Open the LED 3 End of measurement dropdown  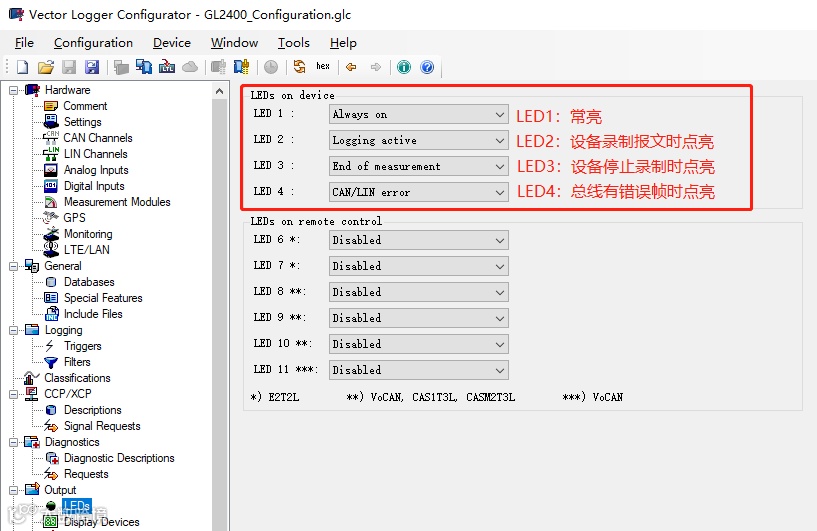tap(418, 166)
